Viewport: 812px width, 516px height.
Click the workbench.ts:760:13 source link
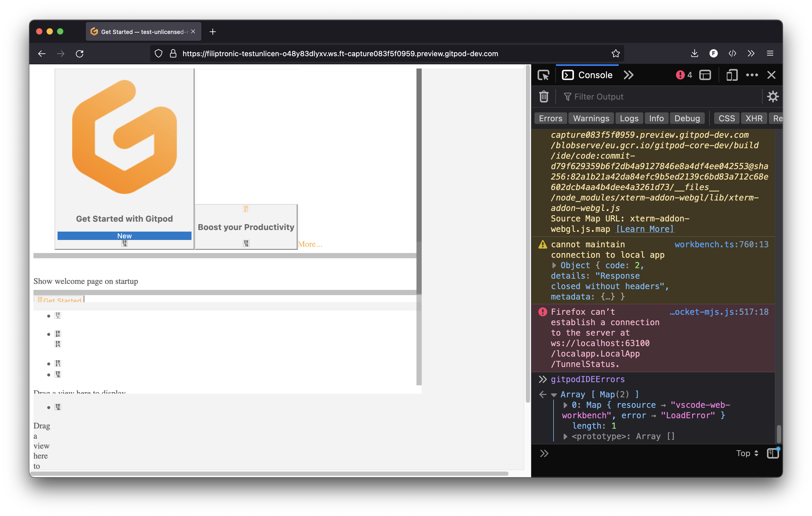(721, 244)
